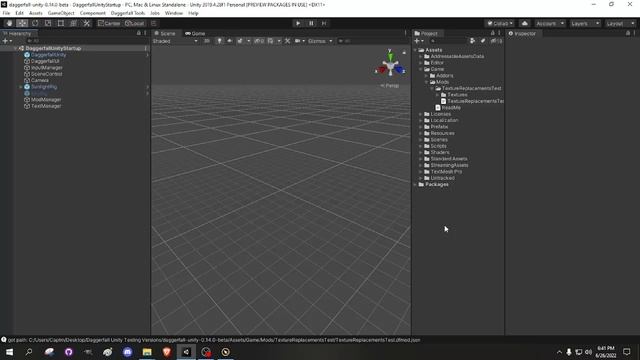Expand the StreamingAssets folder
640x360 pixels.
tap(421, 165)
